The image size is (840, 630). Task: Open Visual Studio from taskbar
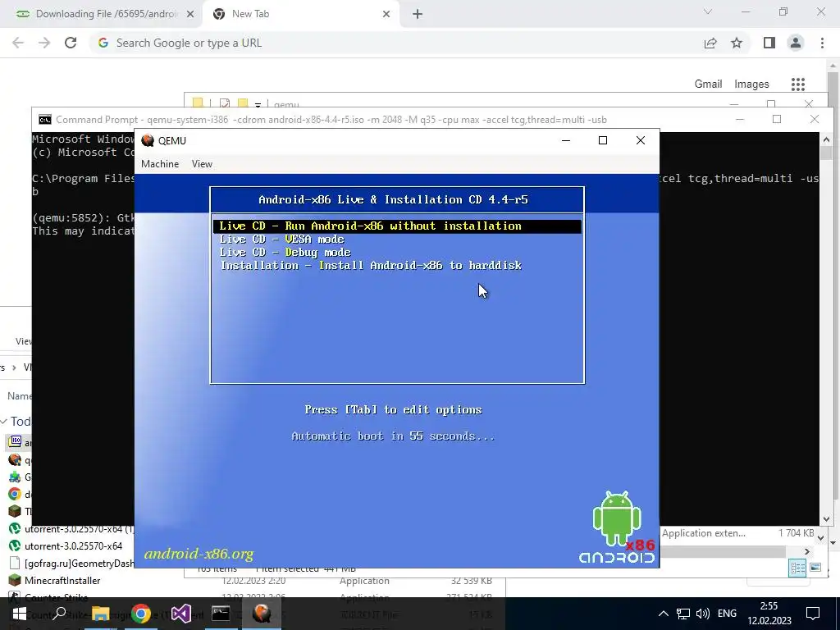(181, 614)
